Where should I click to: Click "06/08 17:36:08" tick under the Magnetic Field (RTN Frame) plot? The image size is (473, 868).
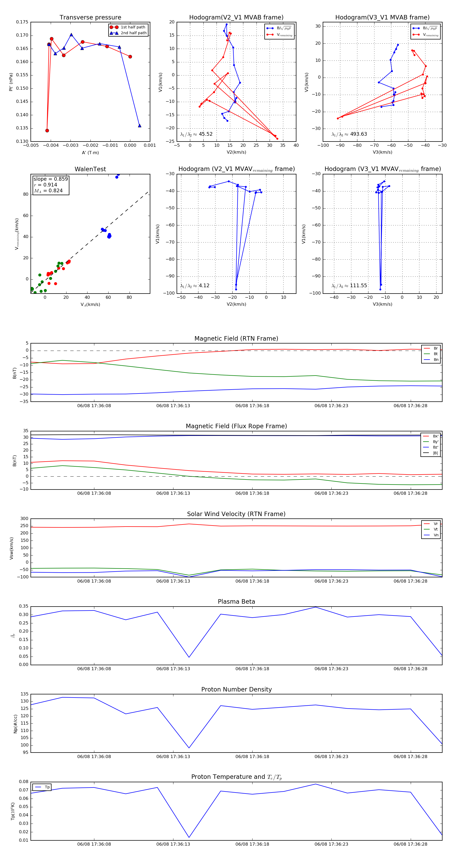coord(94,406)
